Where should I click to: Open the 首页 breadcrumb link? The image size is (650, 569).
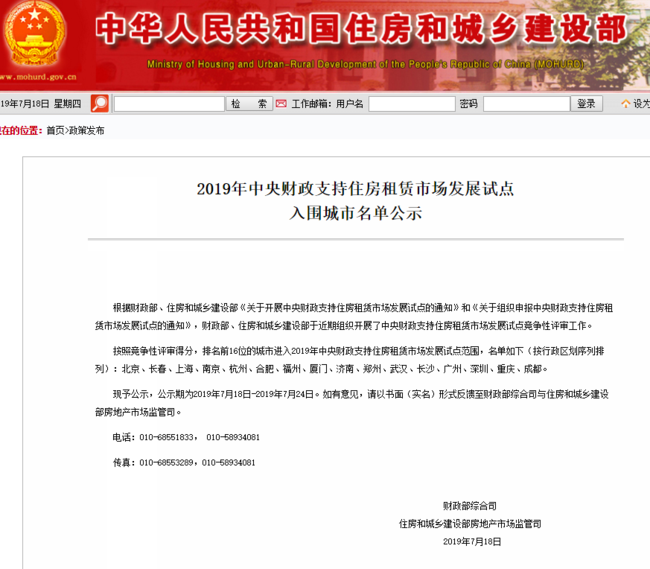point(55,131)
